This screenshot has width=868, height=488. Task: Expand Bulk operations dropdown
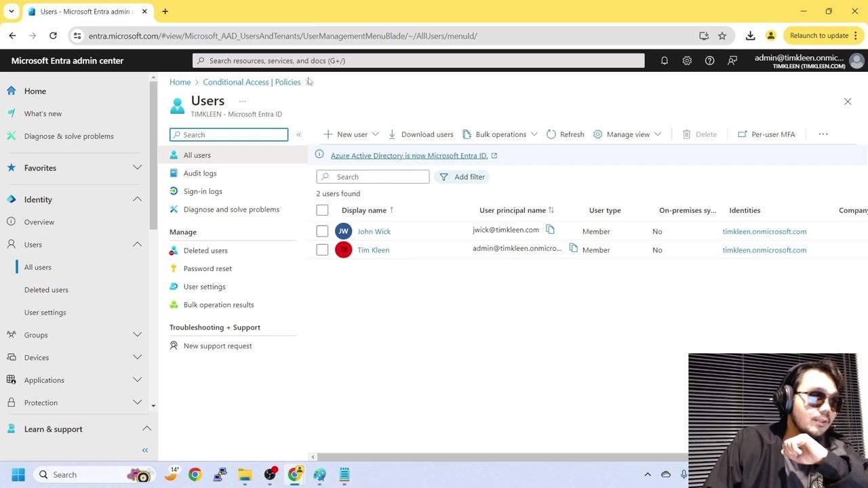click(x=534, y=134)
